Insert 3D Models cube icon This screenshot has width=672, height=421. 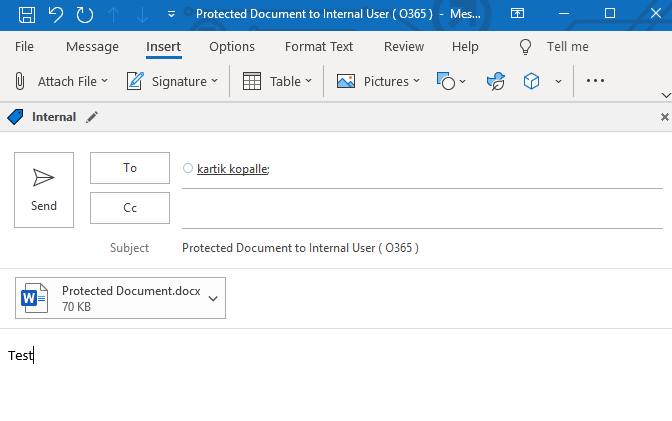point(531,81)
